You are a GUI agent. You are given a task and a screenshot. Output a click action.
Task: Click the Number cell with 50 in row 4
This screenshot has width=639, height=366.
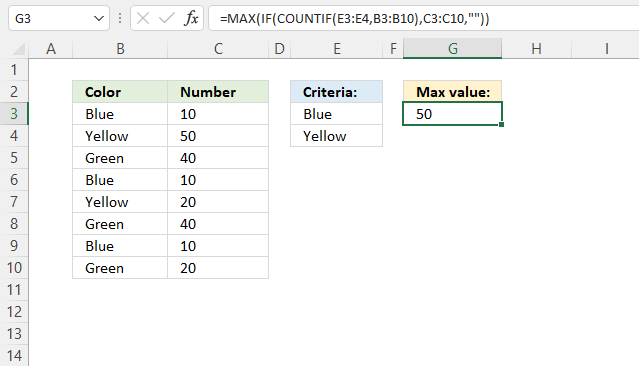(x=218, y=136)
